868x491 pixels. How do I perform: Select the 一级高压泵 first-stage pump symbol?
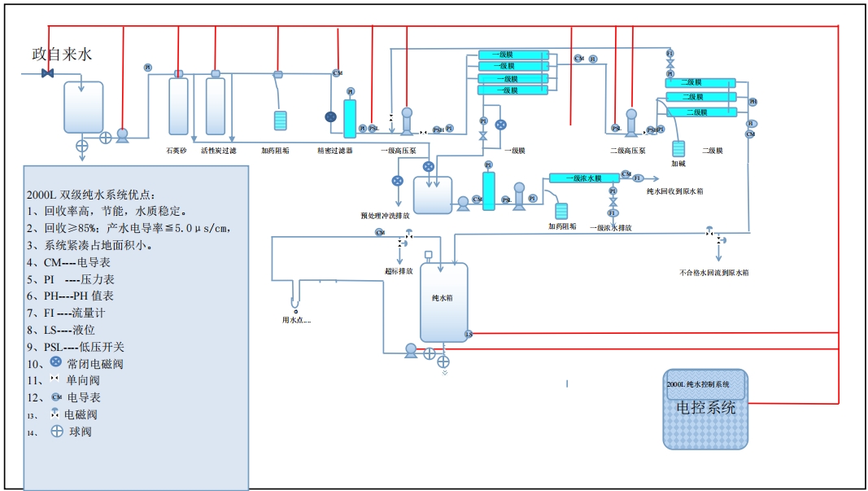[x=408, y=122]
